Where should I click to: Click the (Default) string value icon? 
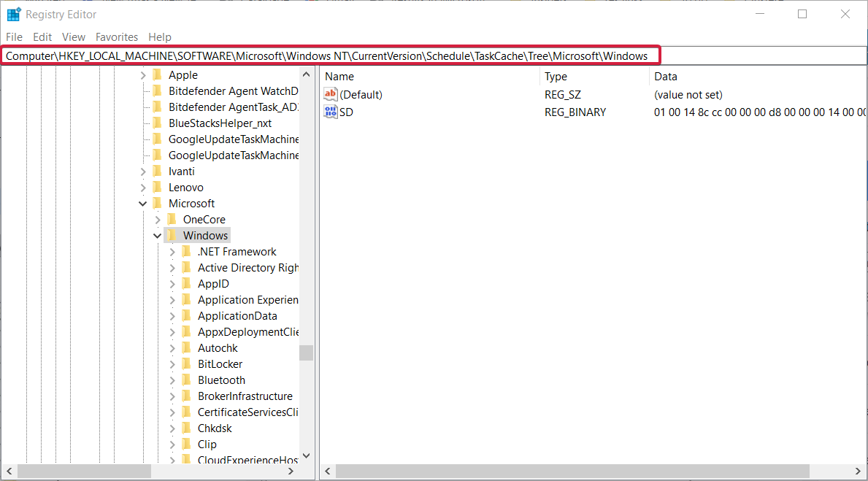331,94
